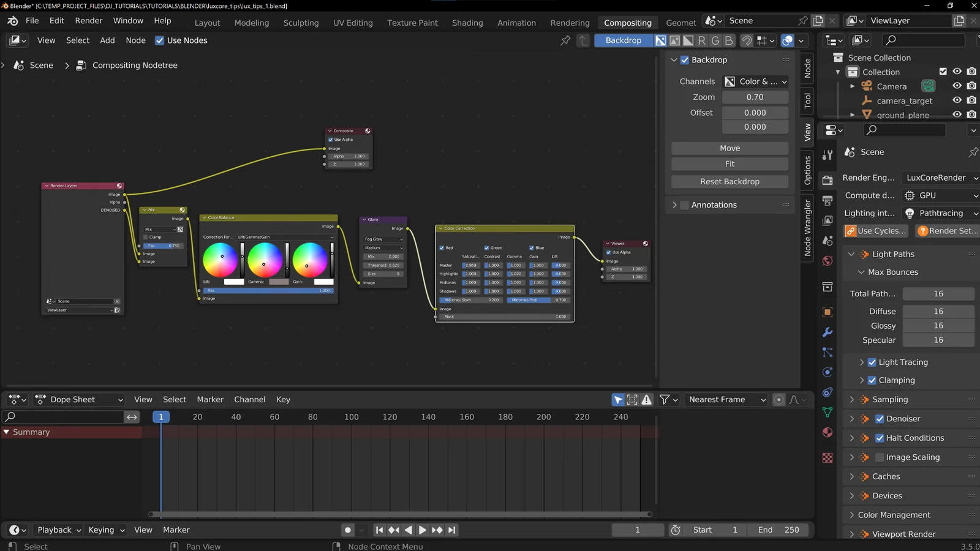
Task: Jump to the end frame playback button
Action: (451, 530)
